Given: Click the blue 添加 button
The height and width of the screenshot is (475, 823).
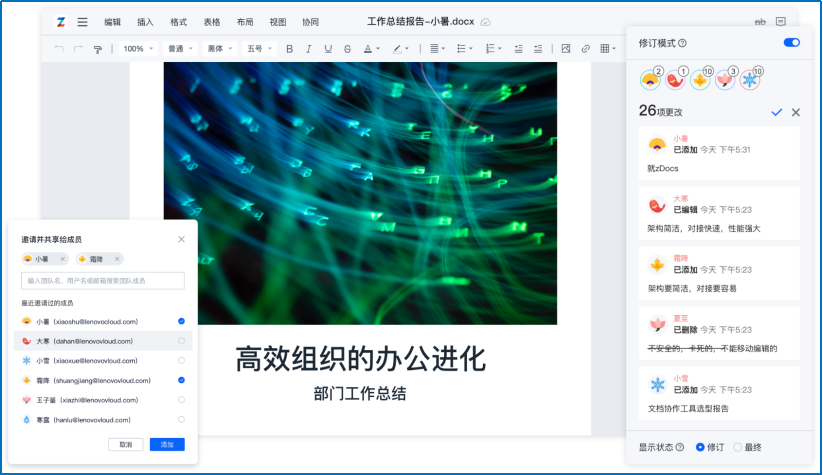Looking at the screenshot, I should (x=167, y=445).
